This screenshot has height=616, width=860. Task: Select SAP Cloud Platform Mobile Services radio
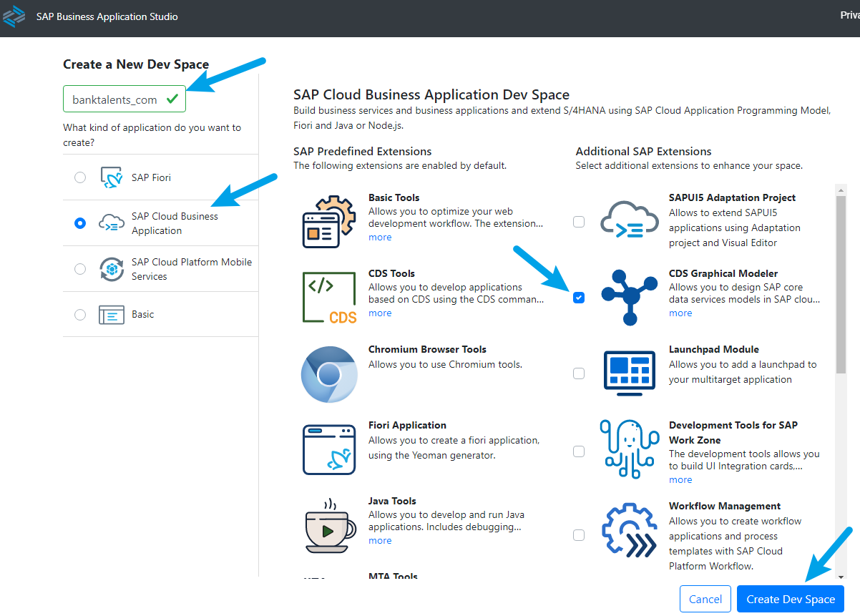(x=80, y=269)
